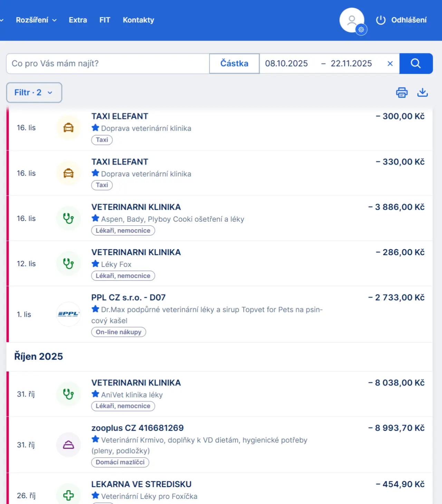Expand the Filtr 2 dropdown

[34, 93]
